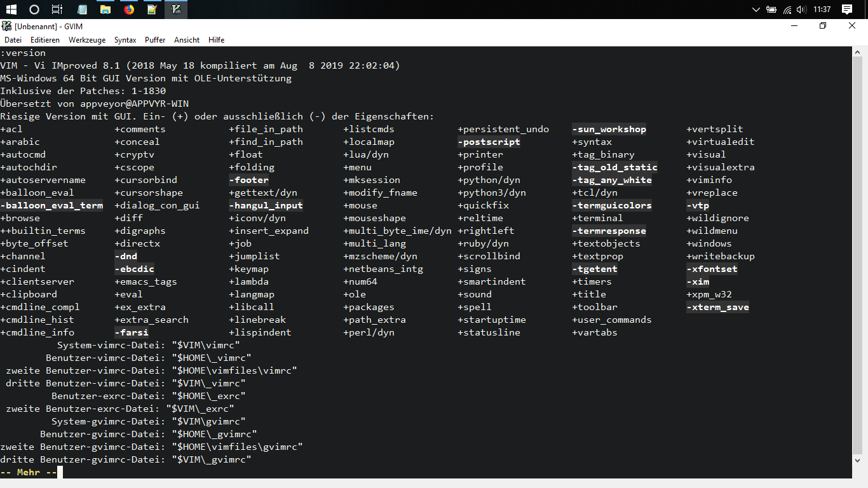Check the battery status icon in system tray

[x=771, y=10]
